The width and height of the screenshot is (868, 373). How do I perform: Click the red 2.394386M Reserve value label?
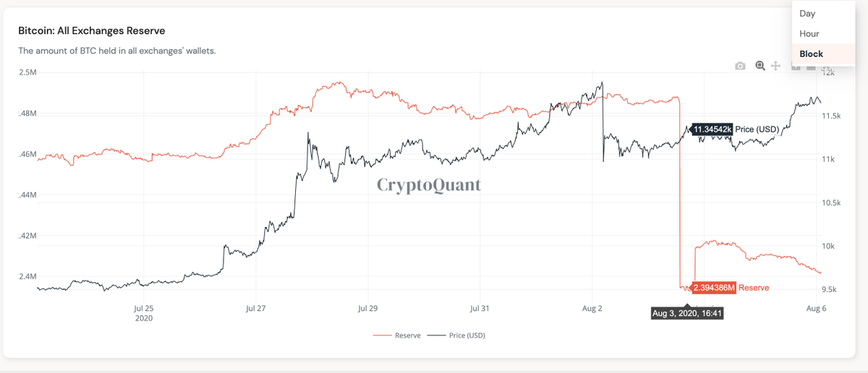click(x=715, y=288)
